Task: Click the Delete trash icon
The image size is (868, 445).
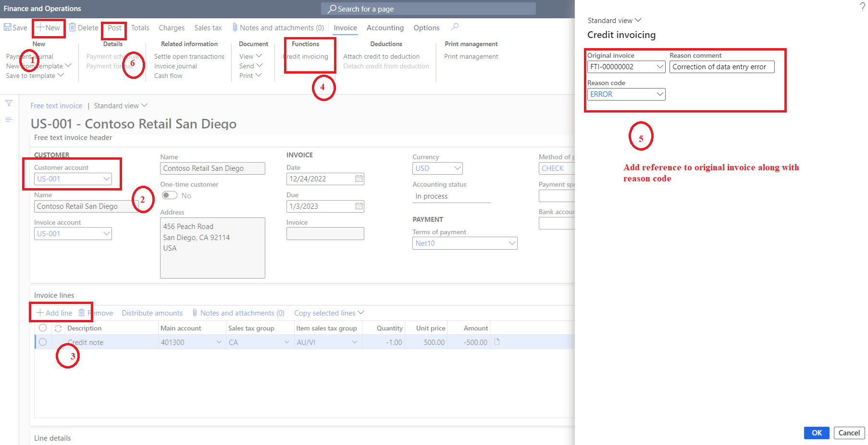Action: coord(72,27)
